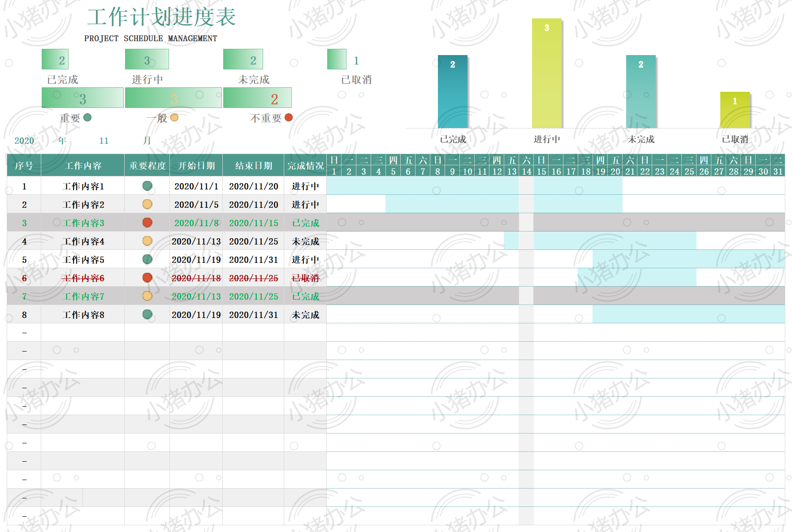
Task: Click 工作内容1 status cell 进行中
Action: pos(305,186)
